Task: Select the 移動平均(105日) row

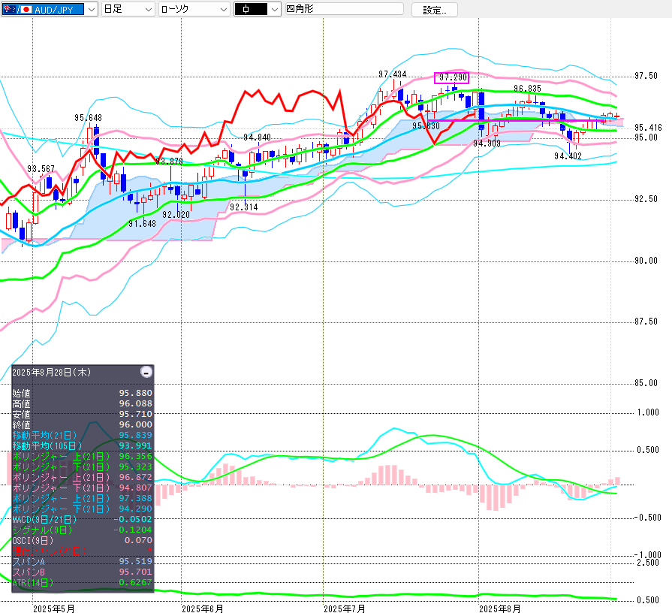Action: 83,445
